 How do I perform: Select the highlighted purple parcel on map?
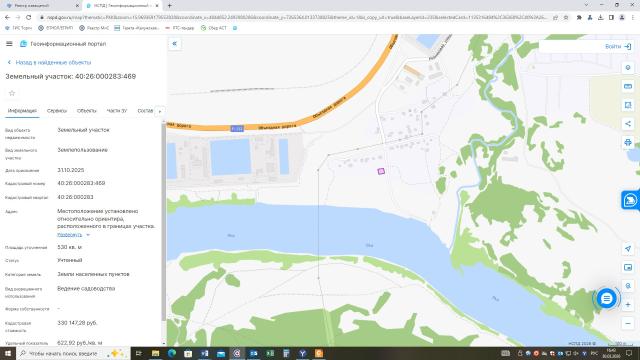tap(381, 171)
